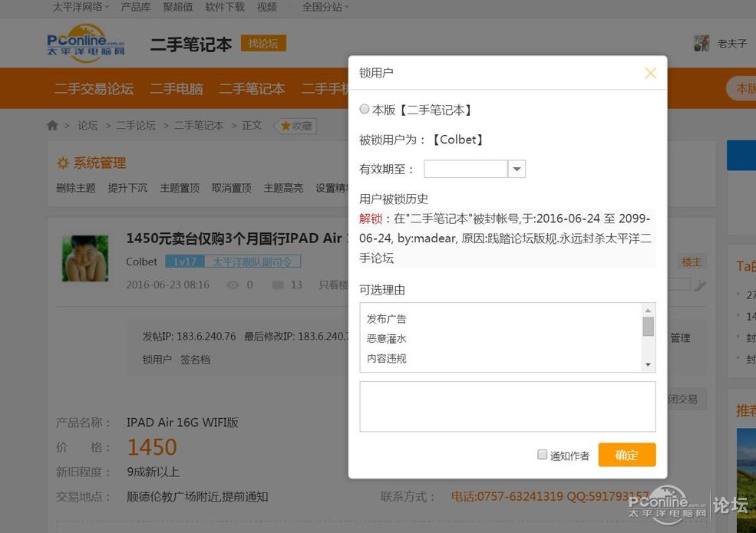
Task: Click the 签名档 link
Action: (x=195, y=360)
